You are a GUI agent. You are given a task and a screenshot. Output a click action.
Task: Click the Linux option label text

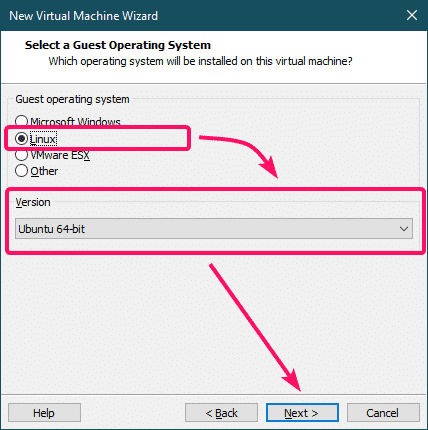(43, 139)
